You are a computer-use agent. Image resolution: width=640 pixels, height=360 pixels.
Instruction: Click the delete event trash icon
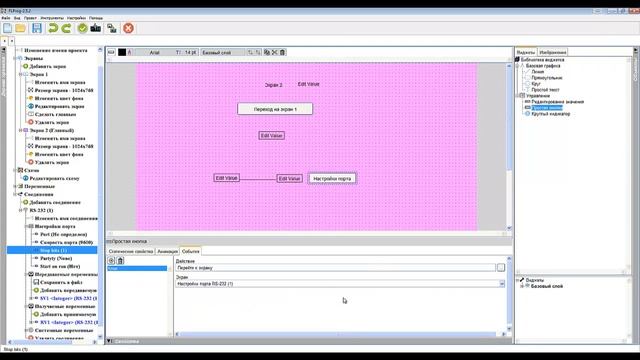coord(120,260)
